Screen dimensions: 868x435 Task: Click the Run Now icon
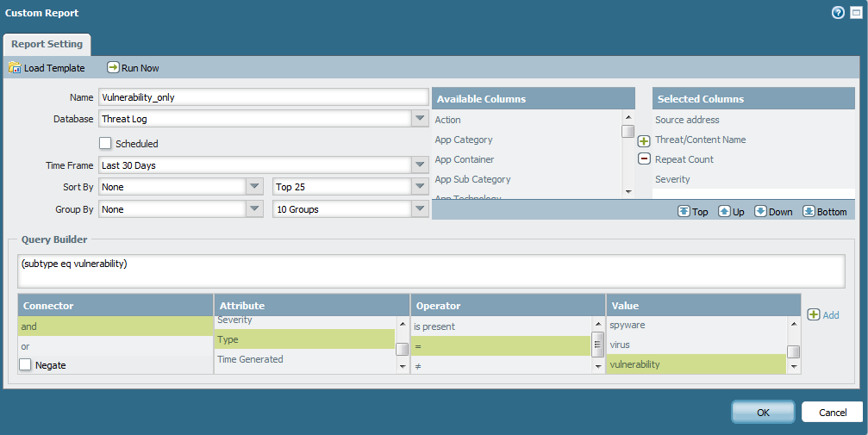coord(113,68)
